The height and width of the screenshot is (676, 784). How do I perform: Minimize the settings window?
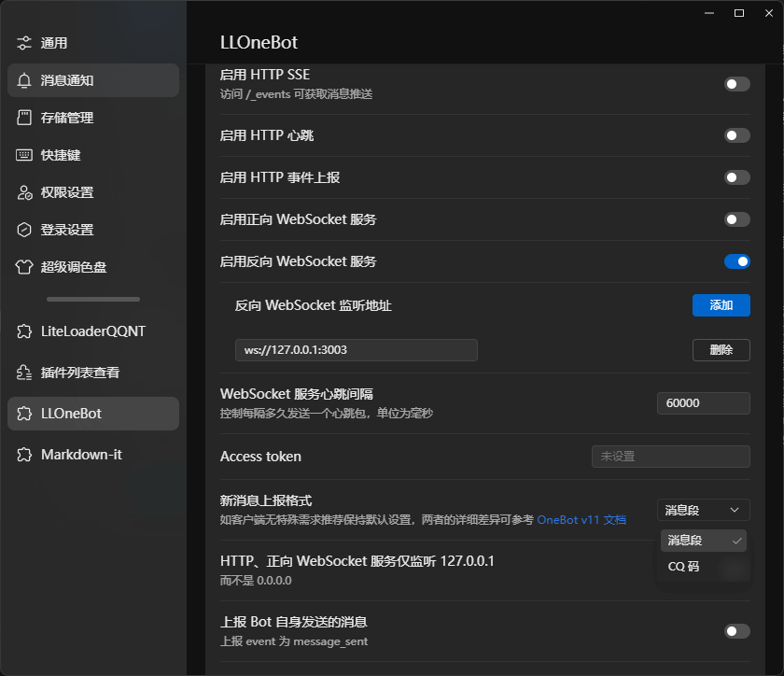coord(709,13)
